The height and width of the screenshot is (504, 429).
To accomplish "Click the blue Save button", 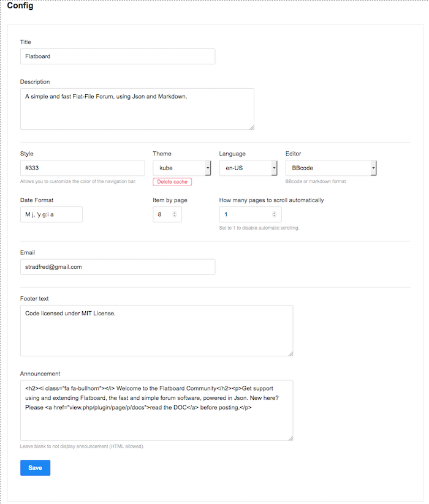I will (35, 468).
